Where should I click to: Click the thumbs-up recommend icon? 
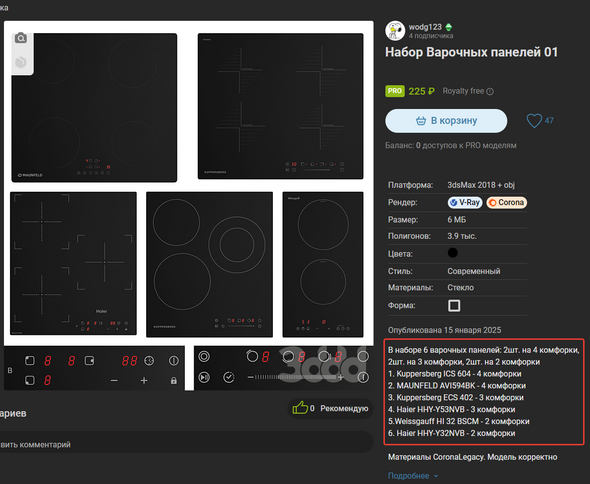point(300,408)
